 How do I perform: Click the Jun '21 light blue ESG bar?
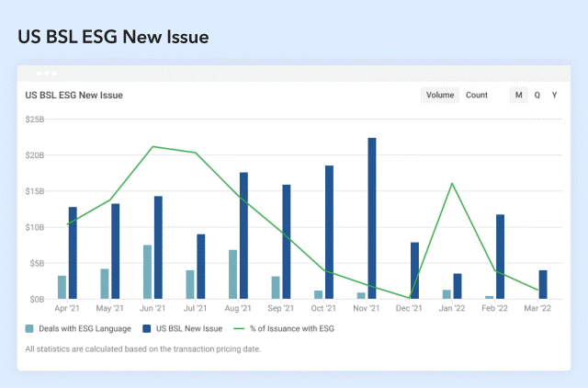pos(147,272)
